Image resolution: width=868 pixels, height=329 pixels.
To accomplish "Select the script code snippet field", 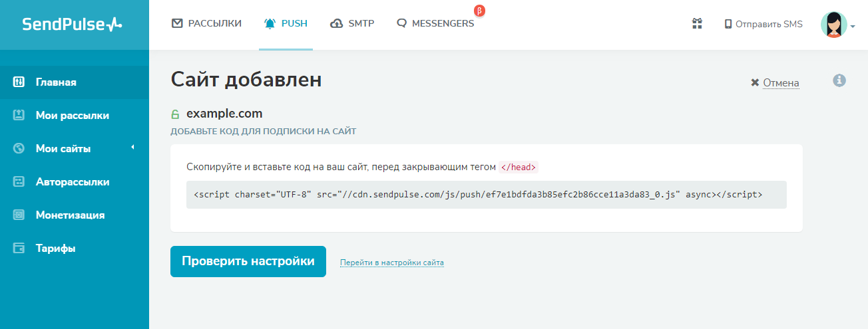I will pyautogui.click(x=487, y=195).
